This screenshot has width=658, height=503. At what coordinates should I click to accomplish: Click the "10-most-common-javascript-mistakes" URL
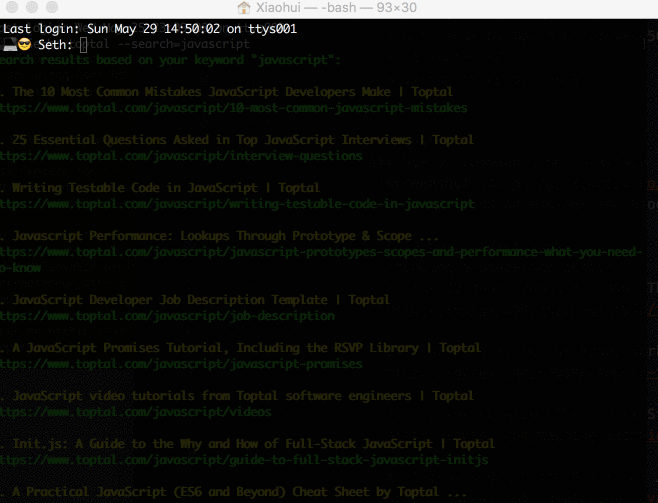pyautogui.click(x=233, y=108)
